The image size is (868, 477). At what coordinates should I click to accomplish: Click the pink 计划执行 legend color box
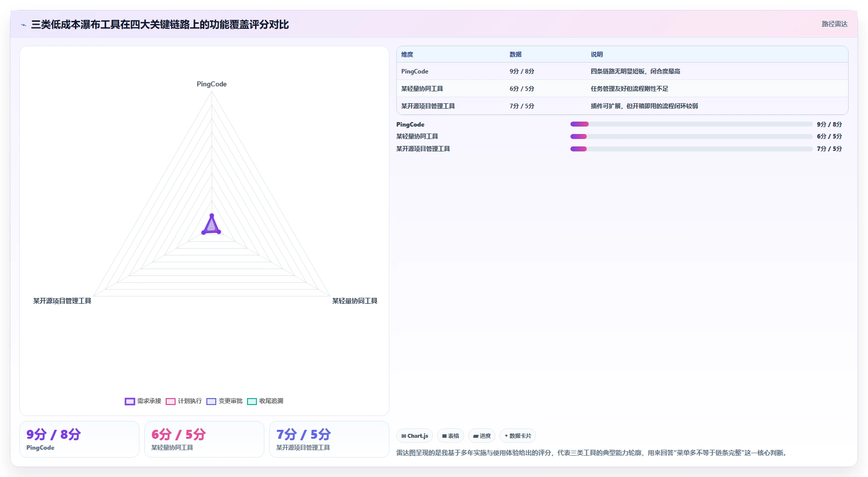pos(171,401)
